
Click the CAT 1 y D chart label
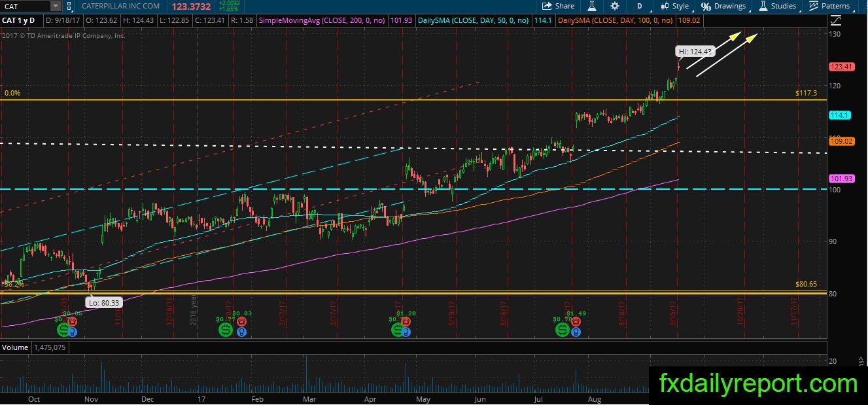pyautogui.click(x=17, y=20)
